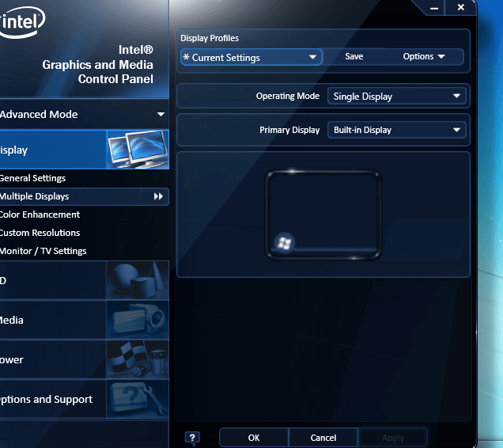Click the Display Profiles heading text
Viewport: 503px width, 448px height.
(x=210, y=38)
